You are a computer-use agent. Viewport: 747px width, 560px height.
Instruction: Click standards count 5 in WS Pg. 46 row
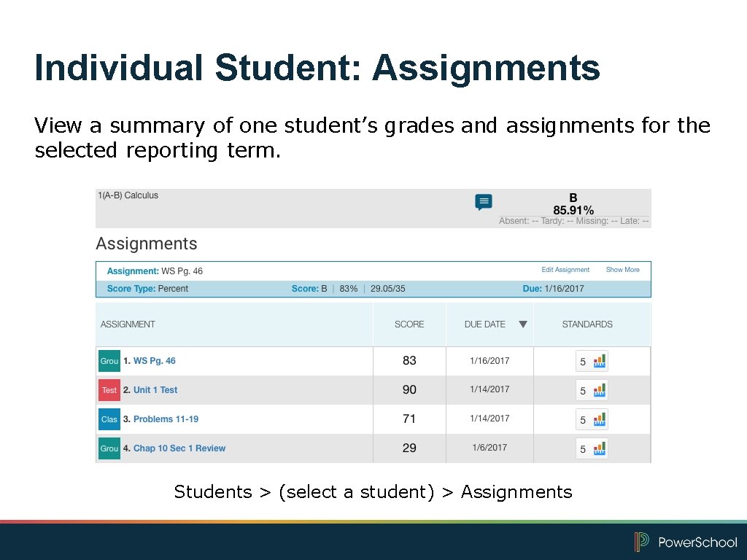tap(583, 362)
